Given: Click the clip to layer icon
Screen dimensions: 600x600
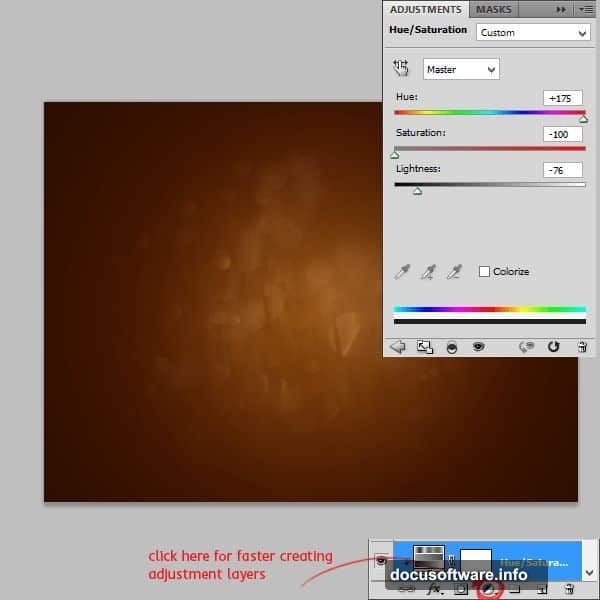Looking at the screenshot, I should point(451,347).
